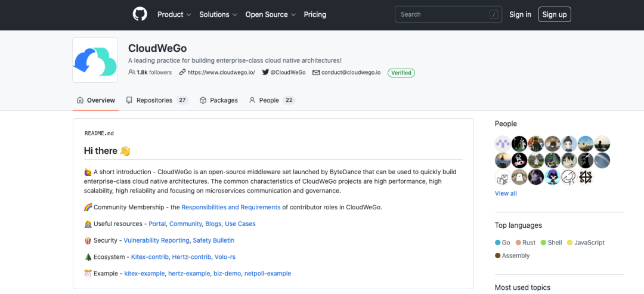The image size is (644, 294).
Task: Focus the Search input field
Action: (x=448, y=14)
